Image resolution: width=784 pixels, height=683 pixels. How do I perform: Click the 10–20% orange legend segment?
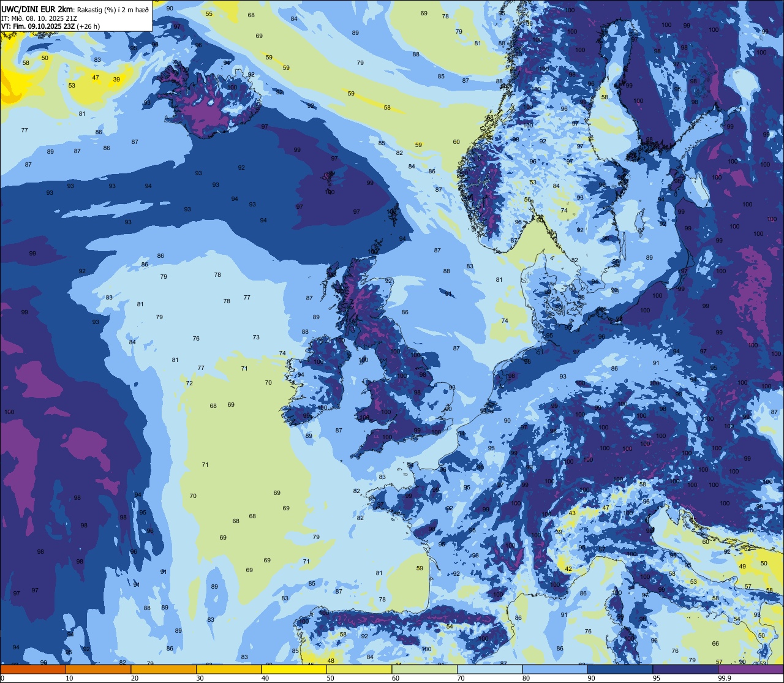[98, 669]
